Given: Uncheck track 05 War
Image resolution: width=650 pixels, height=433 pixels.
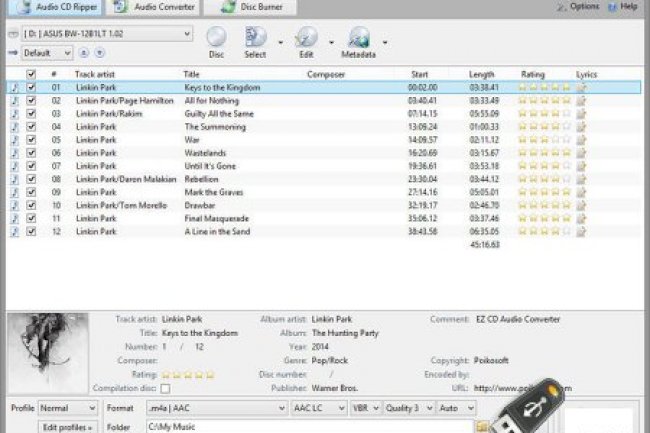Looking at the screenshot, I should [31, 140].
